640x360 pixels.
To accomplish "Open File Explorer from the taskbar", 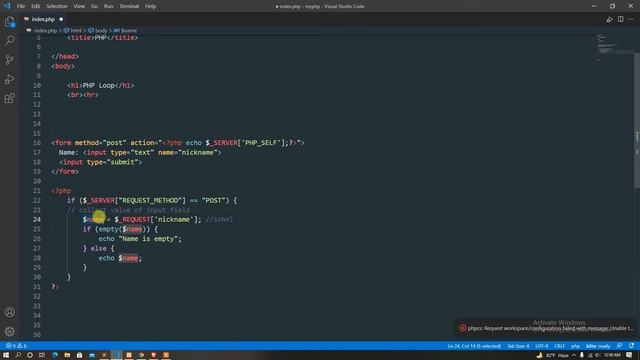I will pos(67,355).
